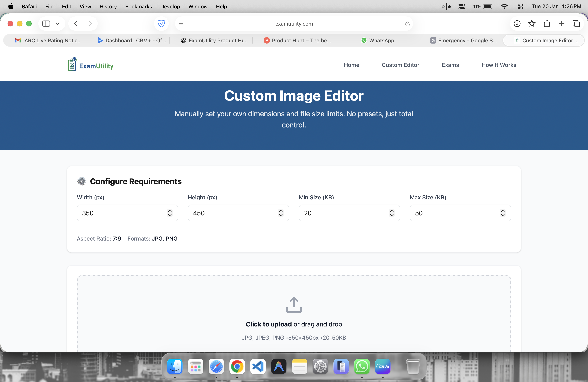Navigate to the Exams page
Image resolution: width=588 pixels, height=382 pixels.
click(450, 65)
